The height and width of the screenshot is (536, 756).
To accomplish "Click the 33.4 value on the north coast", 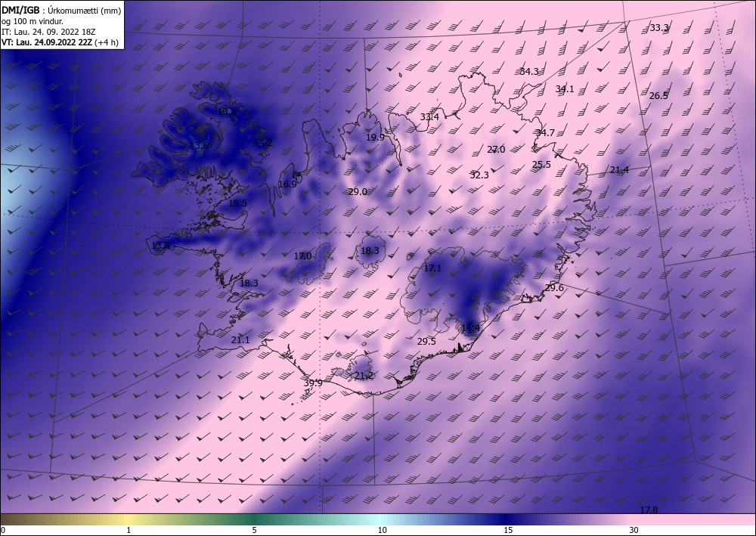I will [429, 117].
